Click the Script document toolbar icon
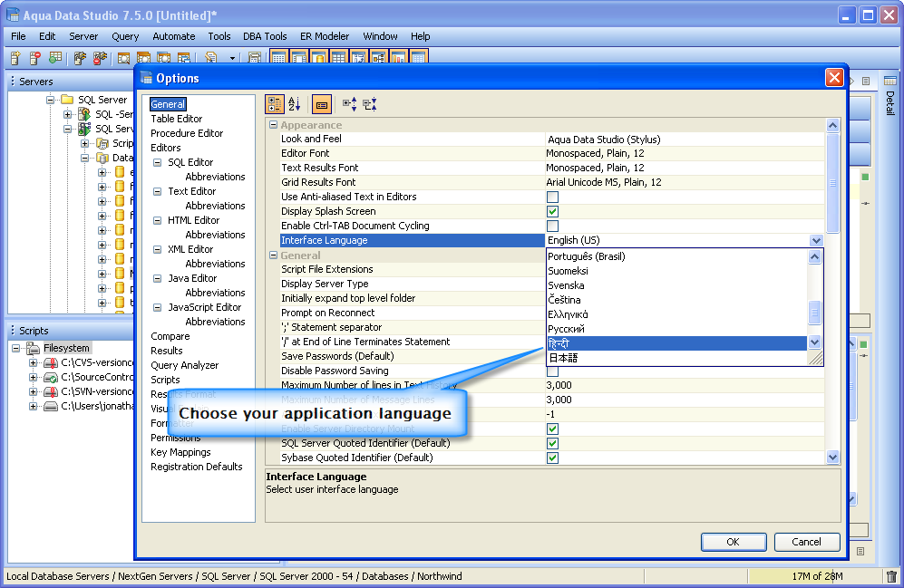 click(x=211, y=58)
